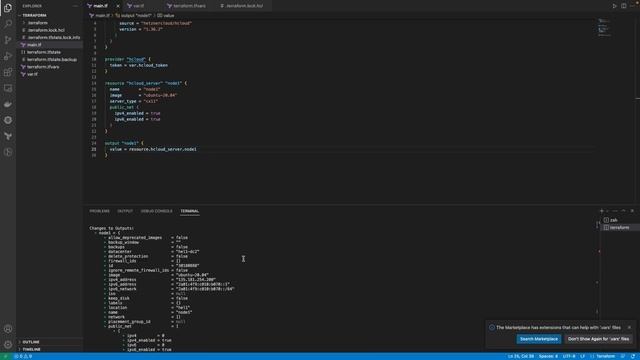Click the Split Editor icon
The height and width of the screenshot is (360, 640).
[624, 6]
